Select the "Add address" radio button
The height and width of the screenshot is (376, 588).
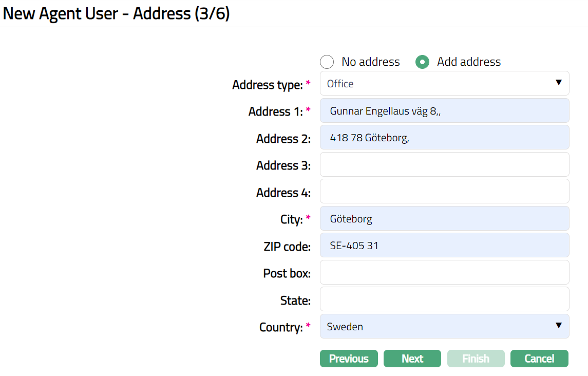[x=422, y=62]
